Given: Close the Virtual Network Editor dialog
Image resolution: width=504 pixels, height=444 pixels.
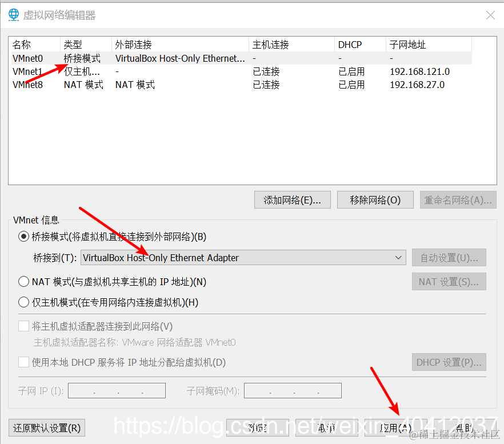Looking at the screenshot, I should [x=490, y=15].
